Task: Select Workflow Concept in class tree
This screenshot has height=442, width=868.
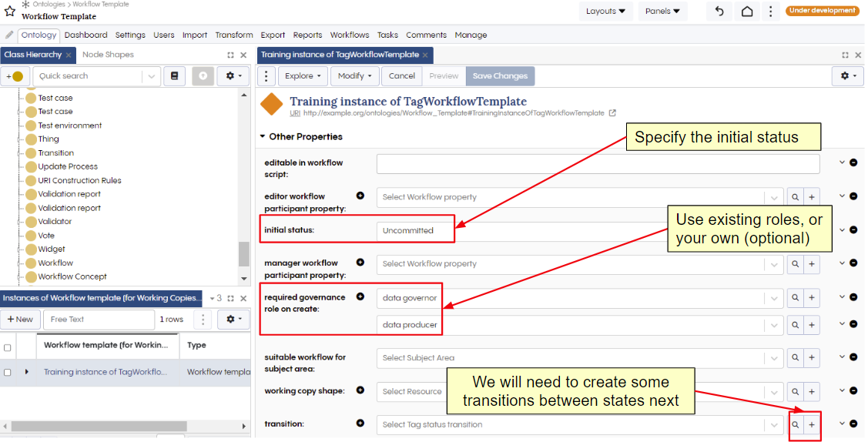Action: (72, 276)
